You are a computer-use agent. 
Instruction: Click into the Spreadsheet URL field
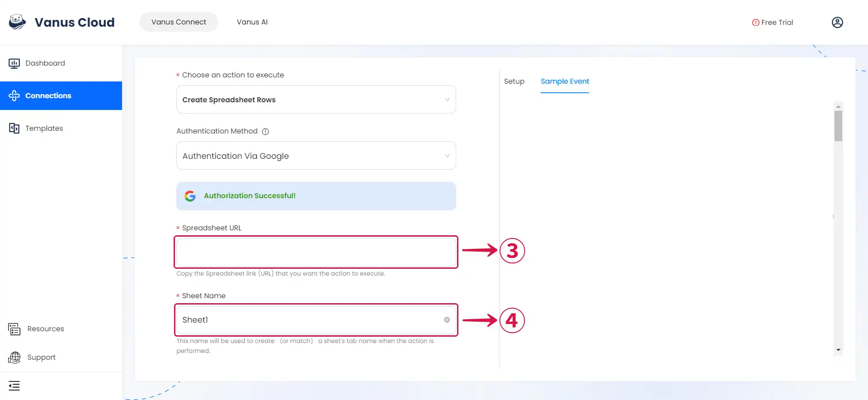316,252
